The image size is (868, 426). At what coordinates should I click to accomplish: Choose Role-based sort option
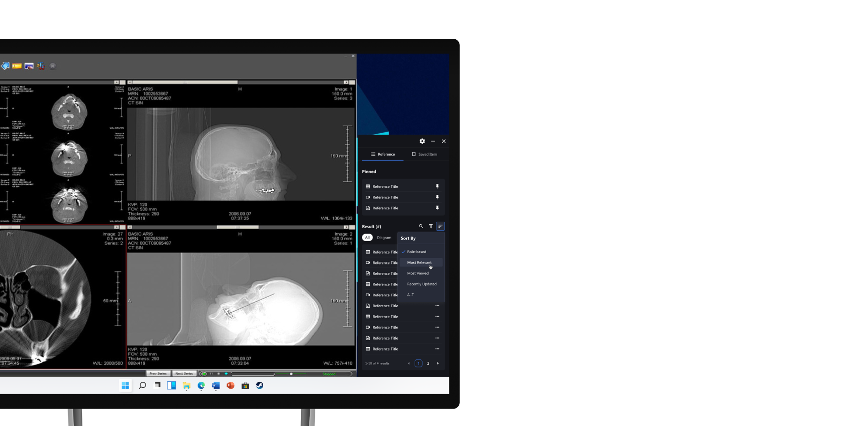[421, 252]
